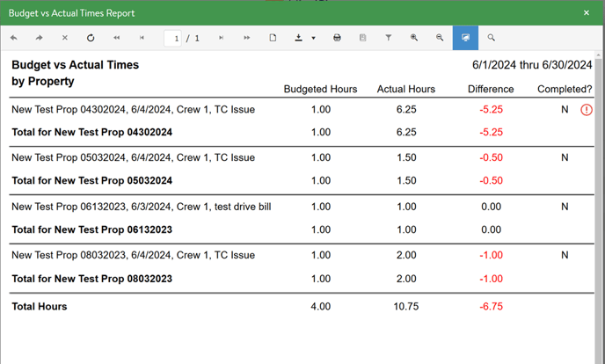Print the report

point(337,39)
